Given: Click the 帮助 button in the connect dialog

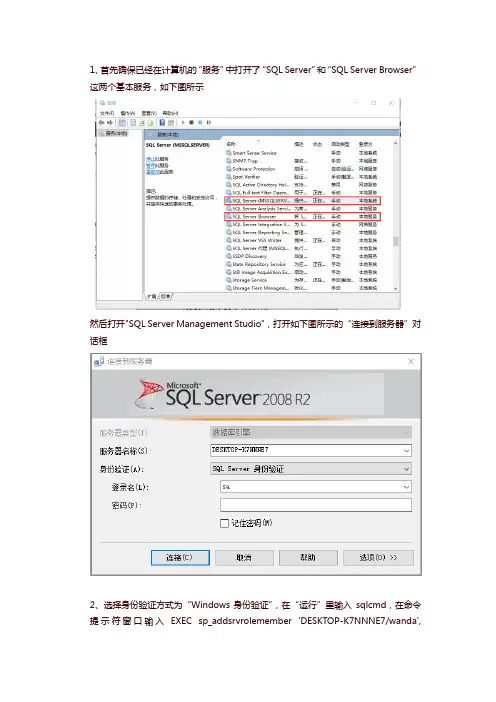Looking at the screenshot, I should click(308, 557).
